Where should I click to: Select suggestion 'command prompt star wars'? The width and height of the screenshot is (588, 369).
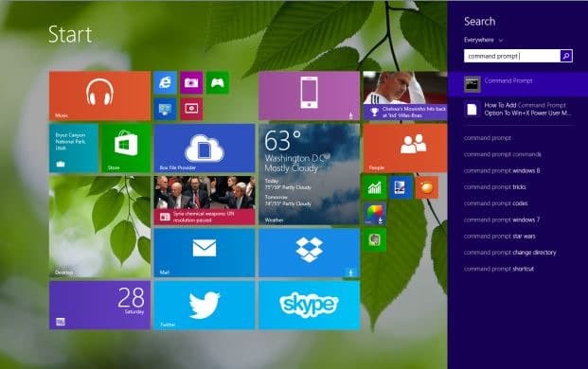[500, 237]
